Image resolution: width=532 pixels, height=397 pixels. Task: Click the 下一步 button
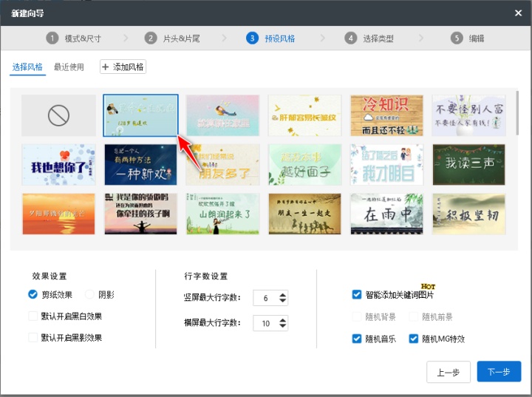point(499,372)
